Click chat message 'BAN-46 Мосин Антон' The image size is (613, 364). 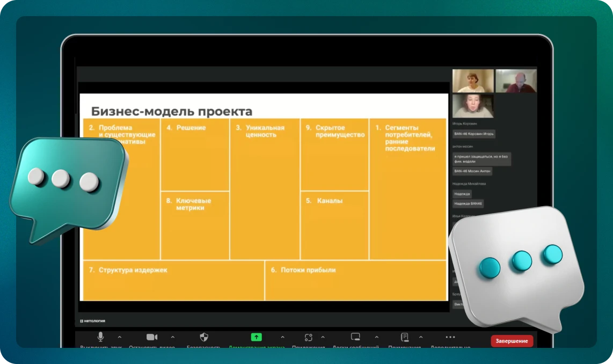(x=472, y=171)
